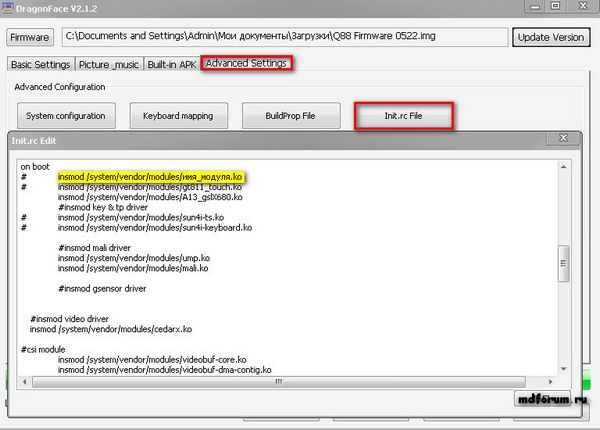Open the BuildProp File editor
This screenshot has height=430, width=600.
(x=291, y=116)
